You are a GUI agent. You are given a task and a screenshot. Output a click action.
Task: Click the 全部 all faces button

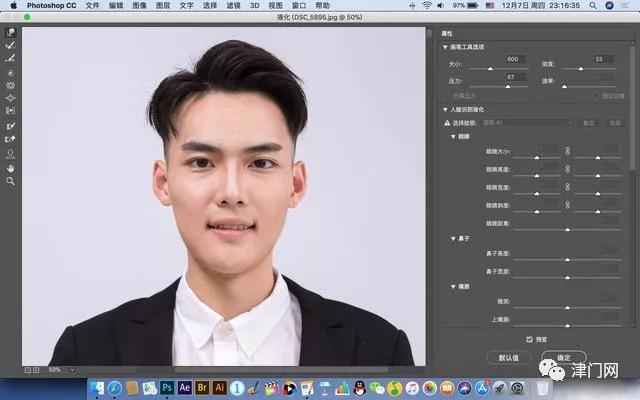tap(615, 123)
